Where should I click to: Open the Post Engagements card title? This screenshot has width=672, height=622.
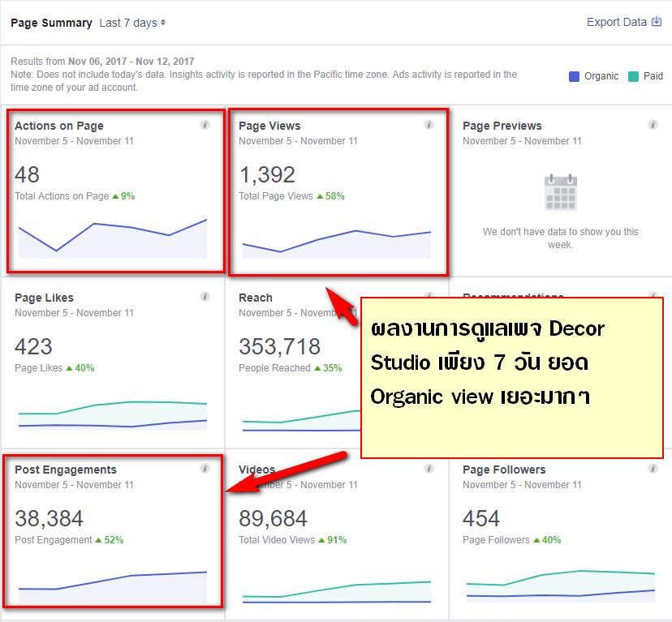66,470
